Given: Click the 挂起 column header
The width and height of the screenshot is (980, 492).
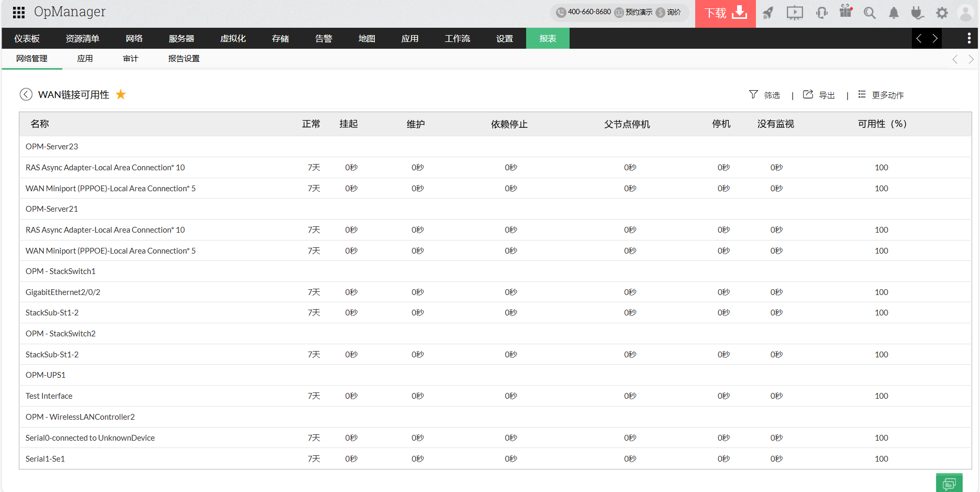Looking at the screenshot, I should [x=349, y=124].
